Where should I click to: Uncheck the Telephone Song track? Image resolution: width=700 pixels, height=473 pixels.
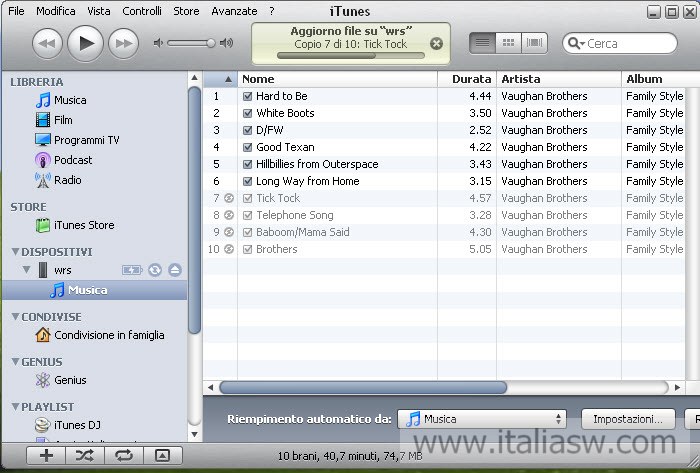(247, 215)
